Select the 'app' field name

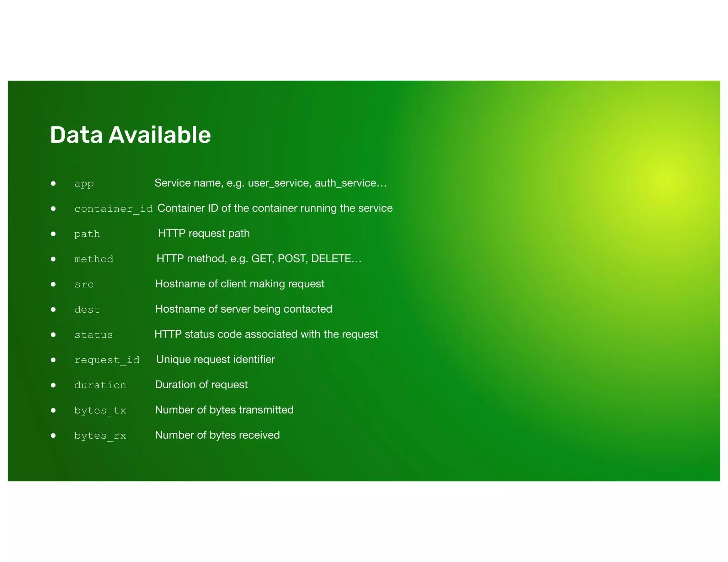[x=84, y=184]
